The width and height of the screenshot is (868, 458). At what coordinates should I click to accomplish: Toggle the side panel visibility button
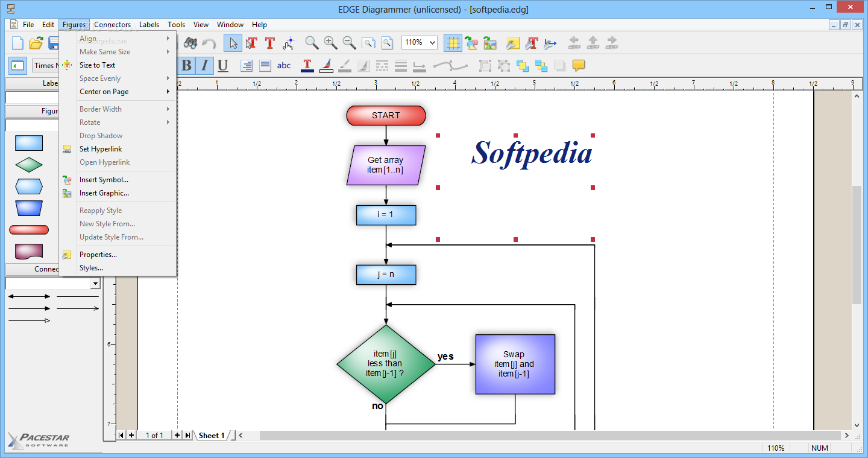point(17,65)
